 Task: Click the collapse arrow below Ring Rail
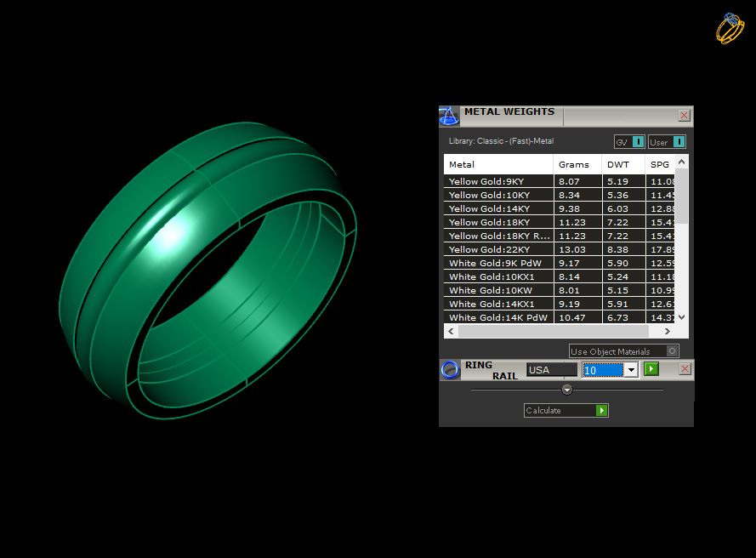pos(567,390)
